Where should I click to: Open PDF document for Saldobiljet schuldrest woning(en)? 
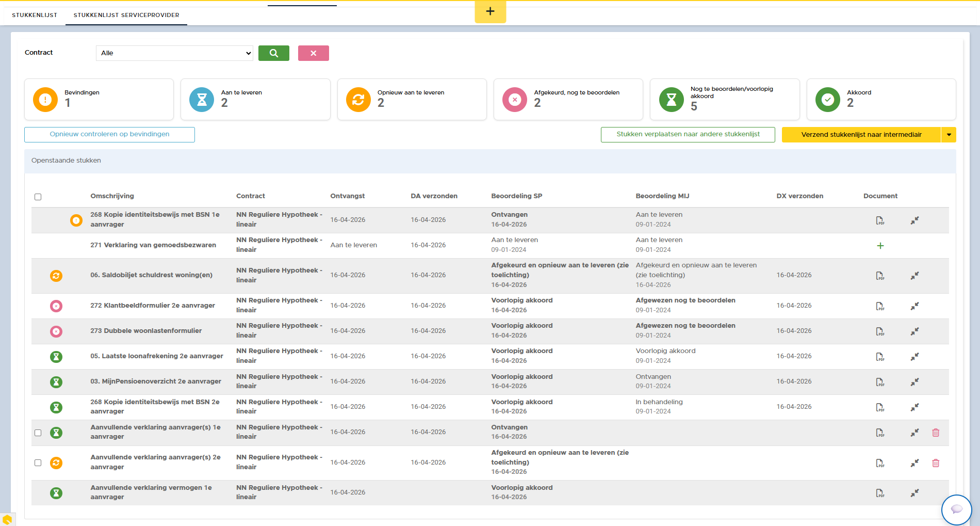pos(880,276)
